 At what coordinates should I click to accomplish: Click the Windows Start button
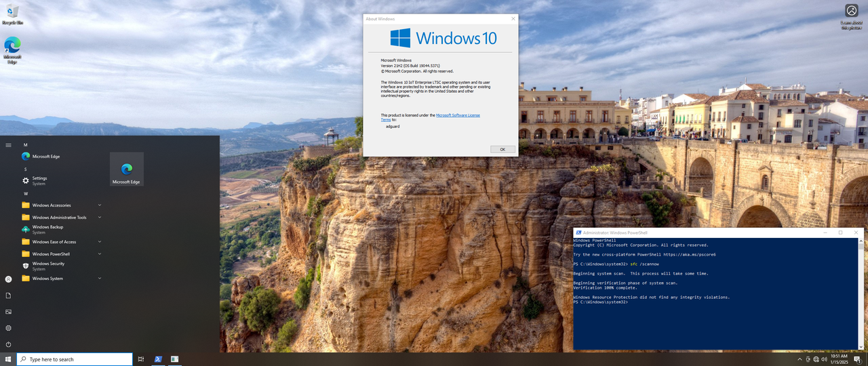tap(8, 359)
